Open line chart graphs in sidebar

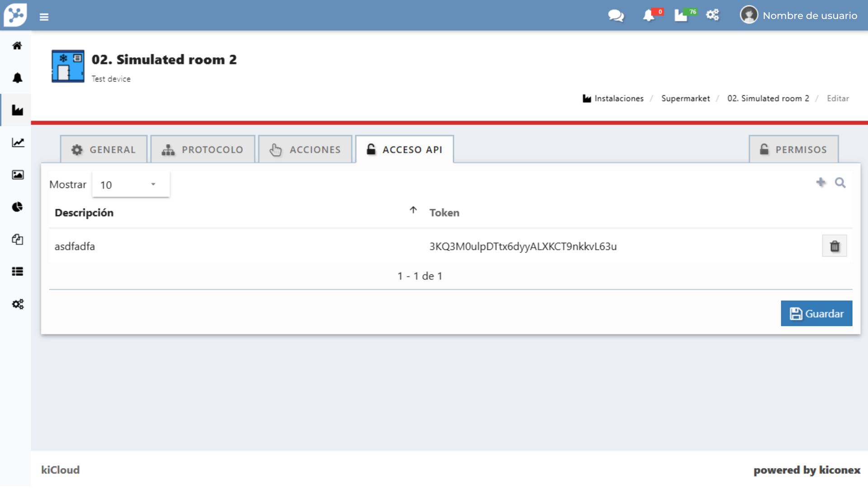(x=17, y=143)
